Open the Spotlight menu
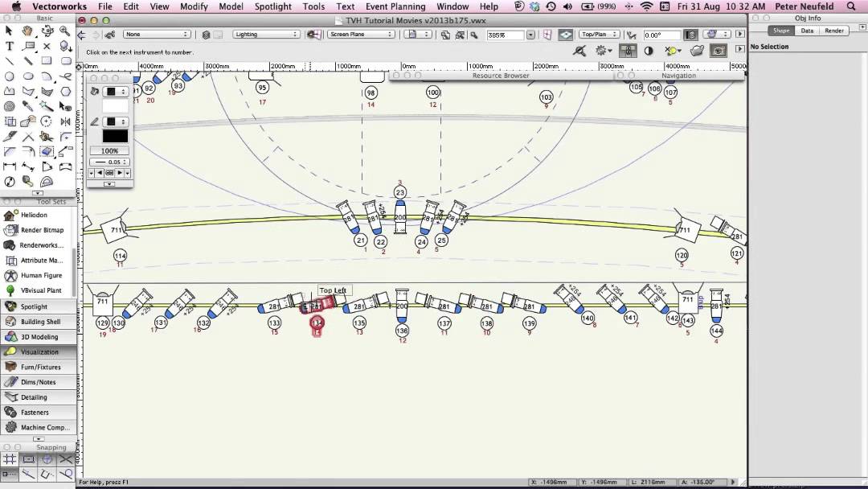The image size is (868, 489). pyautogui.click(x=273, y=6)
